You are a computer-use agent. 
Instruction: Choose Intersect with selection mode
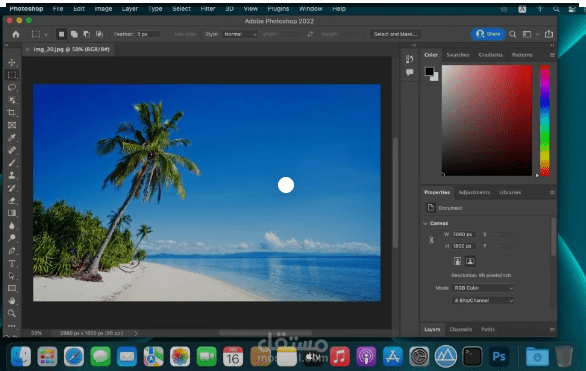(x=99, y=34)
